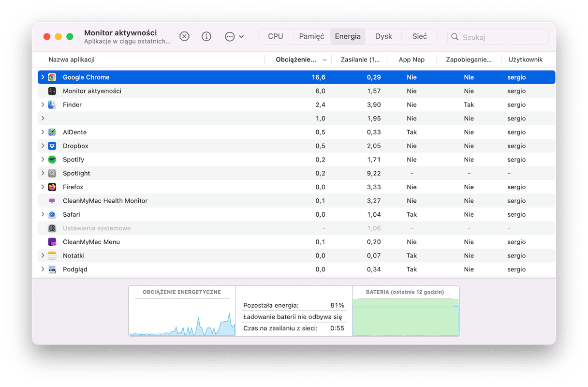The image size is (588, 387).
Task: Click the stop process (X) toolbar icon
Action: (184, 37)
